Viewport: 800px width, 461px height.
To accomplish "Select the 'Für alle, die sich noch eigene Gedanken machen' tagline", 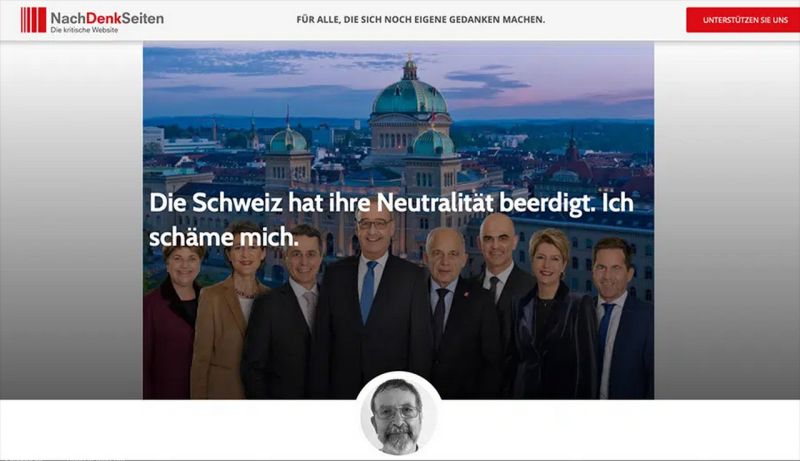I will 420,20.
